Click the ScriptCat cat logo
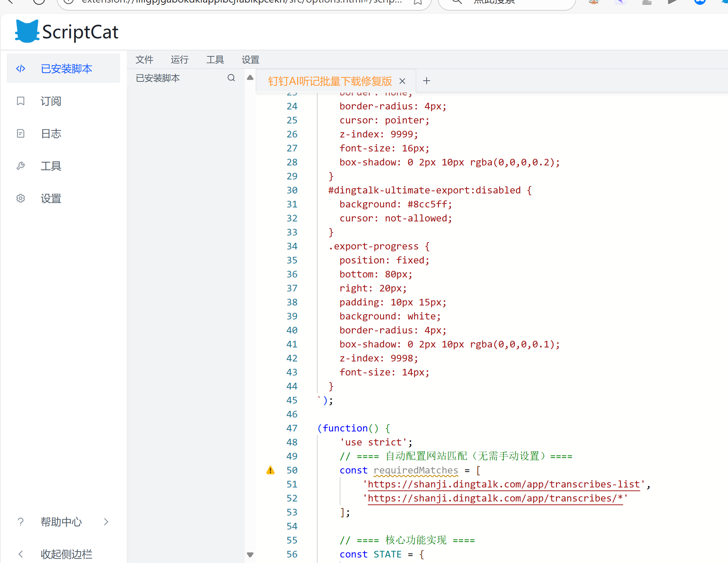Image resolution: width=728 pixels, height=563 pixels. 27,32
